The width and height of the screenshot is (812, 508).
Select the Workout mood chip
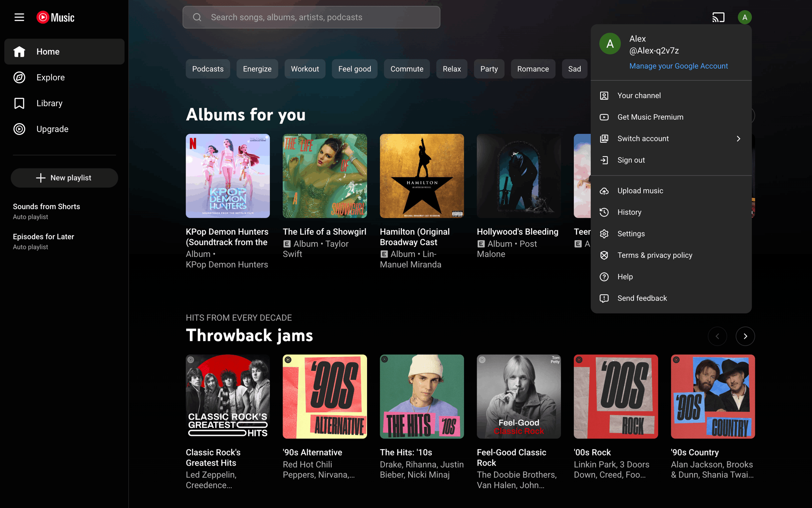[x=305, y=69]
